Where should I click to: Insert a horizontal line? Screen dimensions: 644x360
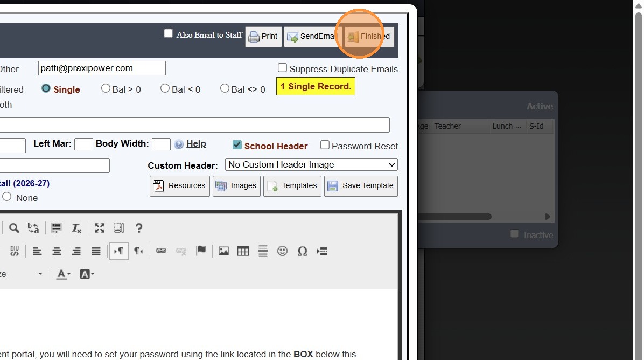[263, 251]
